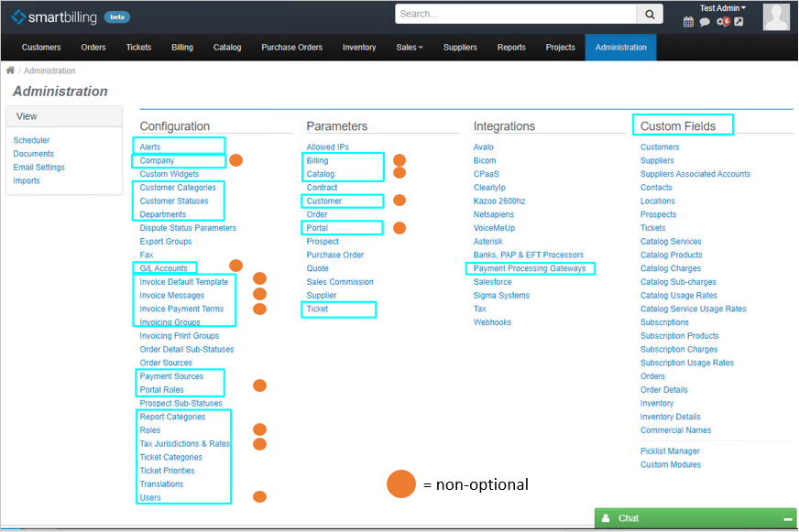Open the Suppliers menu

pos(460,48)
